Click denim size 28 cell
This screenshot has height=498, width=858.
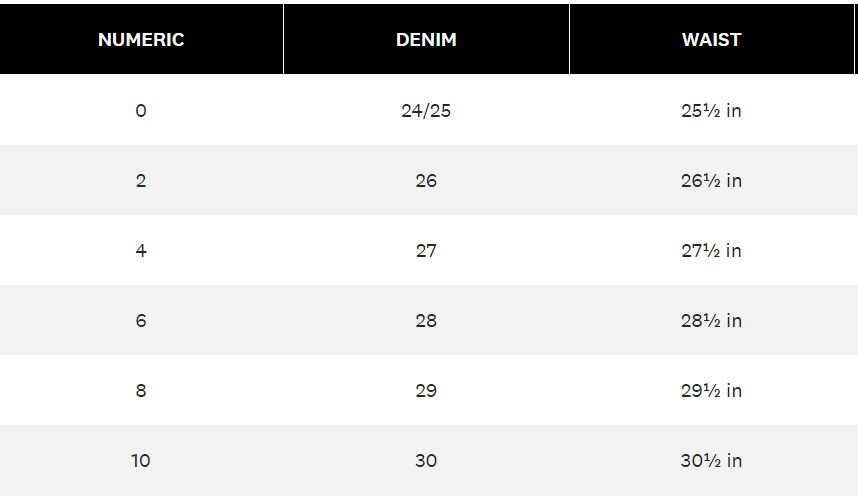[426, 321]
